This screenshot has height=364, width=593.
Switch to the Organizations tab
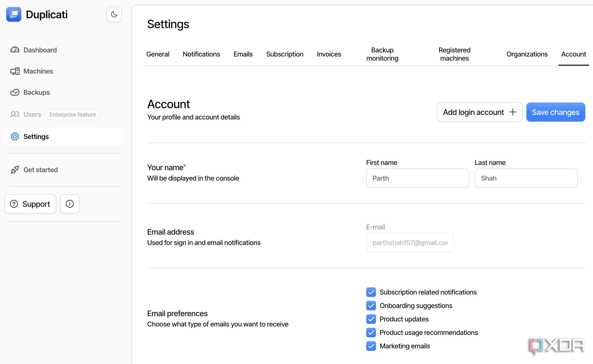click(x=527, y=54)
